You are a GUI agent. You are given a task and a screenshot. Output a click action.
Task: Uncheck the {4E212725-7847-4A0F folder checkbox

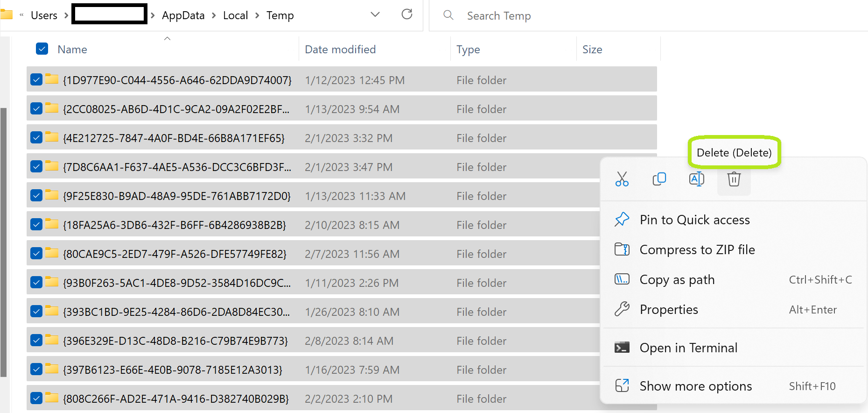coord(36,137)
